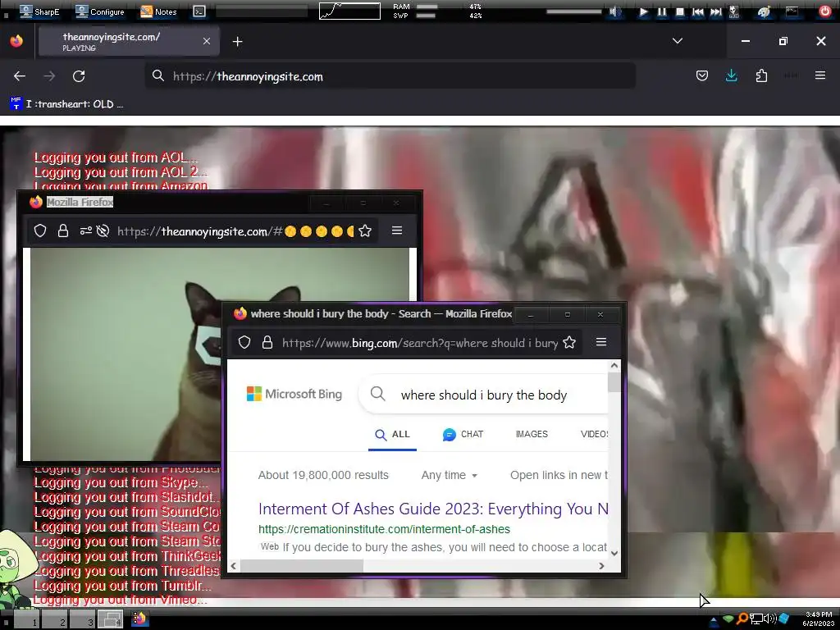Screen dimensions: 840x630
Task: Switch to the IMAGES tab
Action: tap(532, 434)
